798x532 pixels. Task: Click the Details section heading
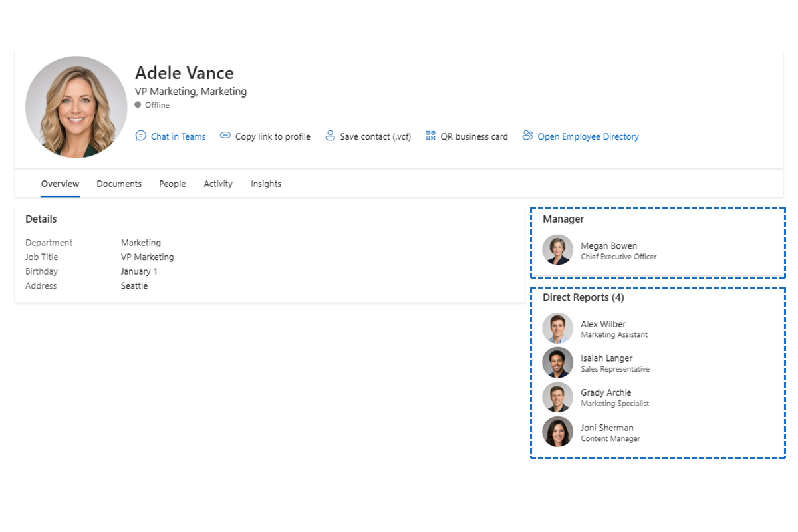(41, 219)
